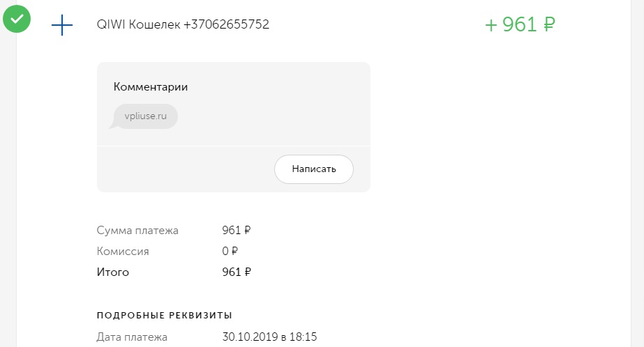Select the Сумма платежа value 961 ₽
This screenshot has width=644, height=347.
(236, 230)
